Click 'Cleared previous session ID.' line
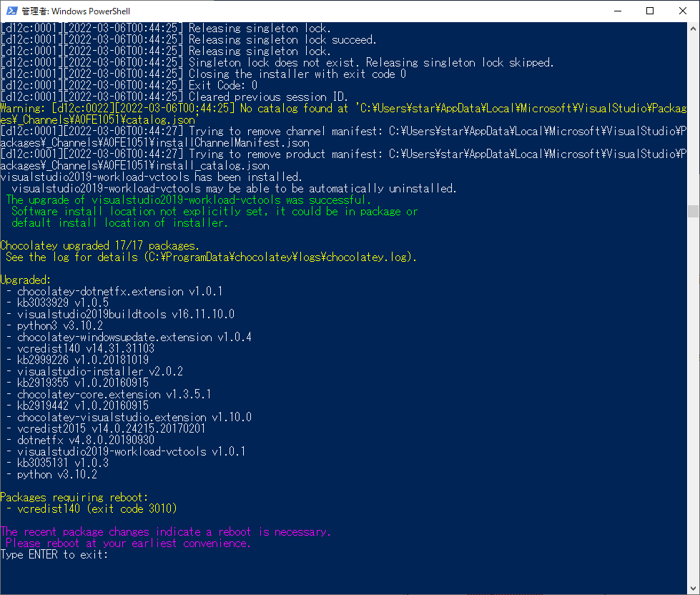The image size is (700, 595). pyautogui.click(x=174, y=97)
